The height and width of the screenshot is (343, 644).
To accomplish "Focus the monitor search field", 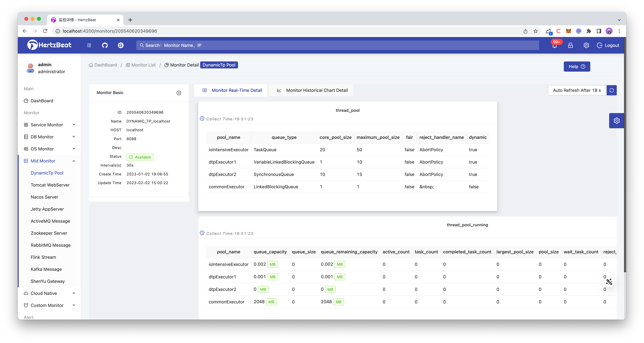I will pyautogui.click(x=338, y=45).
